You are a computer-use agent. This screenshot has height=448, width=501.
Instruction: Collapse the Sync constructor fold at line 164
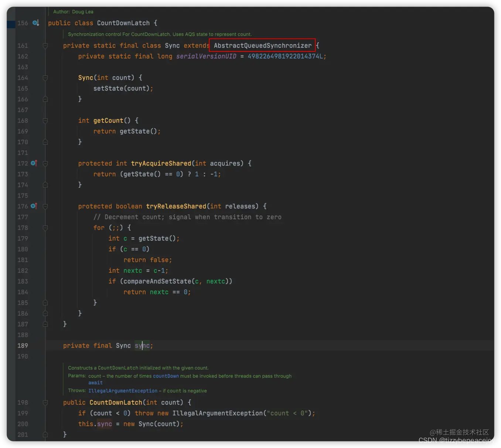click(x=45, y=78)
